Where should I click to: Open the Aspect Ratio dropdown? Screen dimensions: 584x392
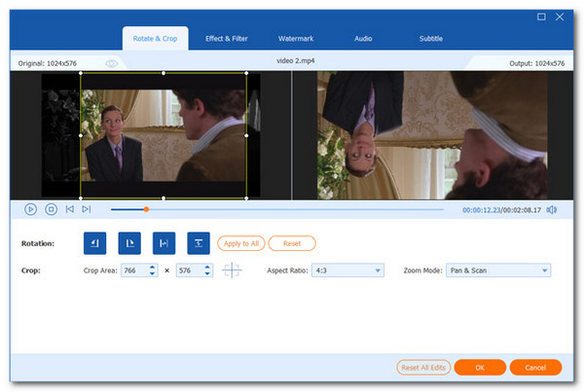pos(347,270)
